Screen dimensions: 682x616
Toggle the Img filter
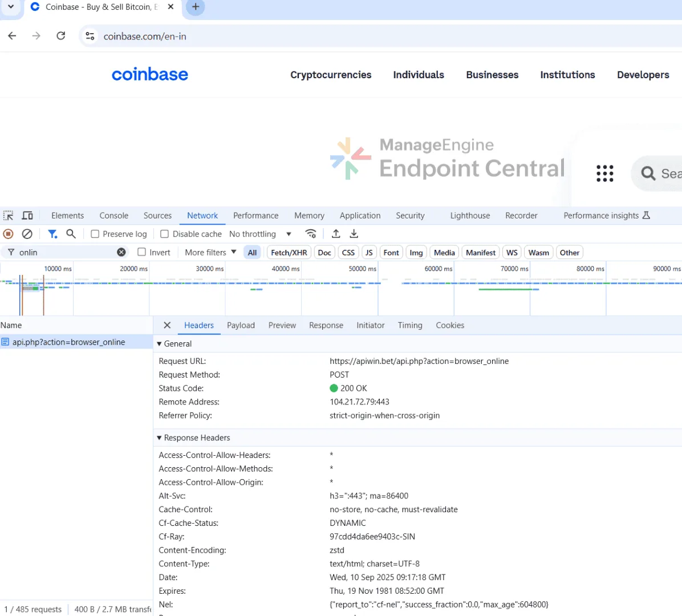416,253
